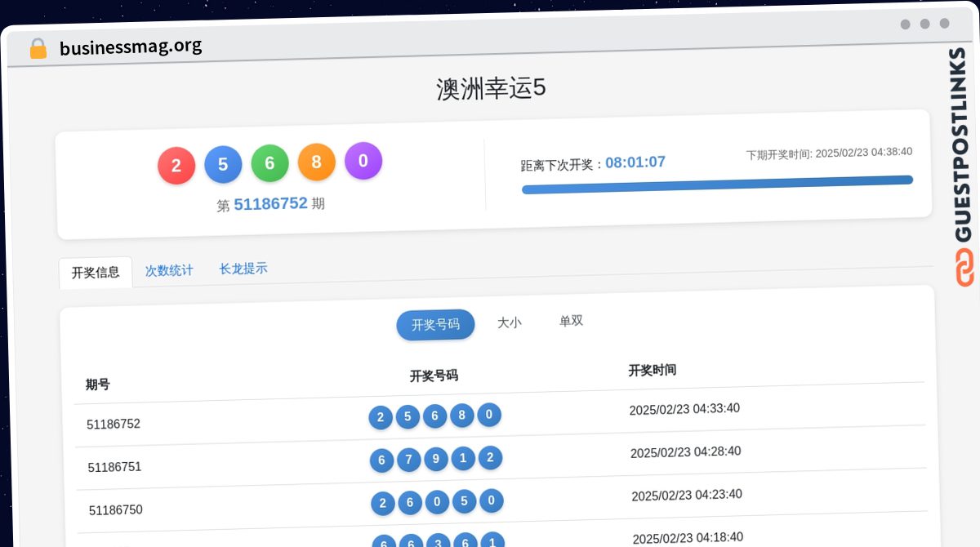The image size is (980, 547).
Task: Click the businessmag.org address text
Action: (131, 47)
